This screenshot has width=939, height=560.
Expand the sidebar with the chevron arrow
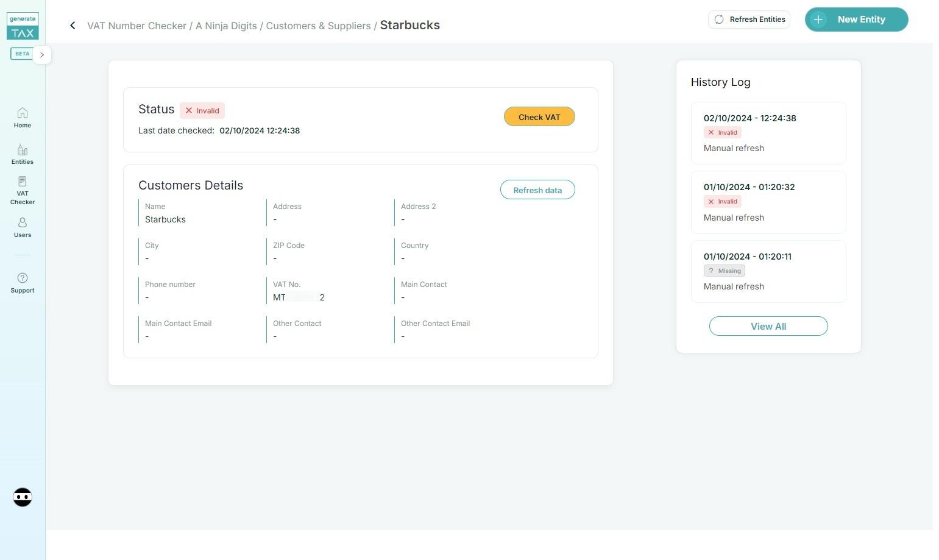42,55
